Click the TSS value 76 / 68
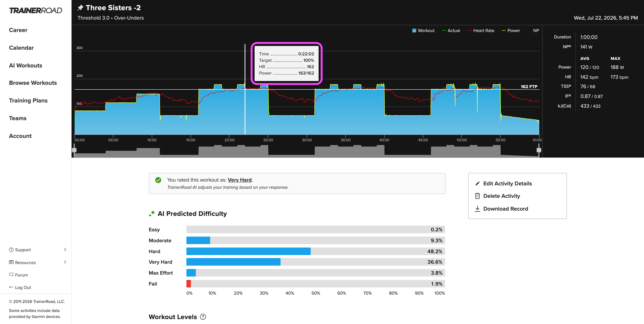Image resolution: width=644 pixels, height=324 pixels. tap(588, 86)
